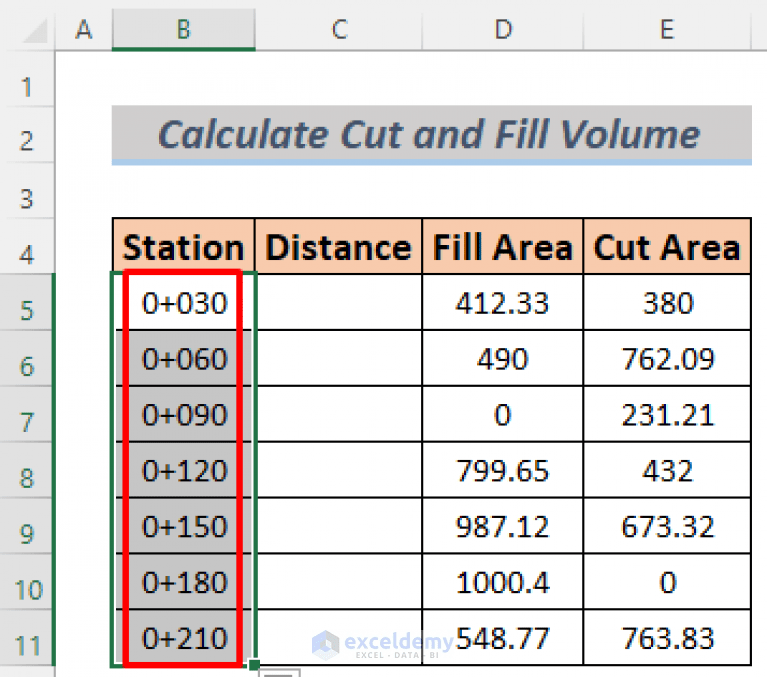
Task: Click the 'Distance' header cell
Action: (x=338, y=247)
